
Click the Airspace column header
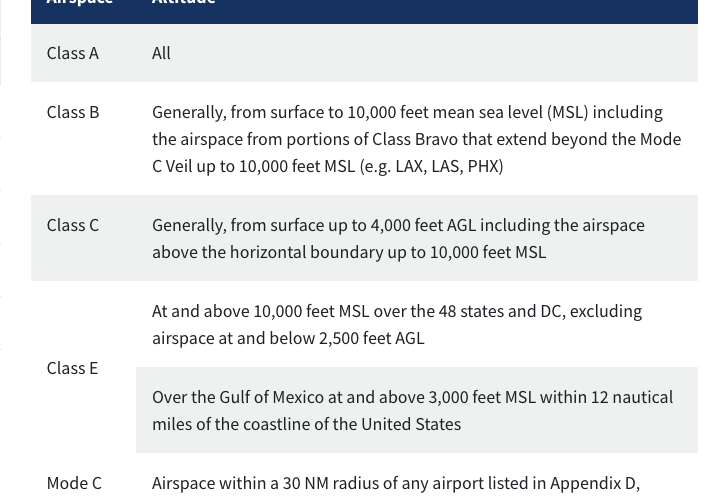click(x=79, y=3)
